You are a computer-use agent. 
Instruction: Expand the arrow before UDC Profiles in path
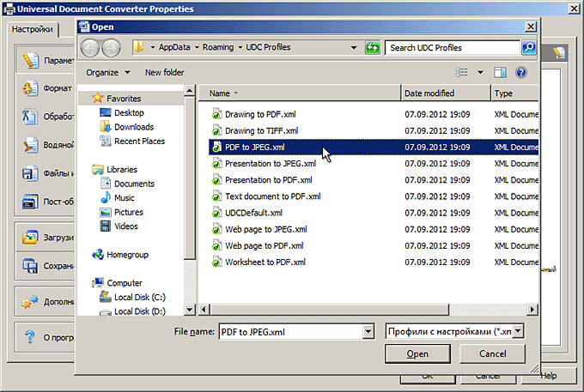pos(240,47)
